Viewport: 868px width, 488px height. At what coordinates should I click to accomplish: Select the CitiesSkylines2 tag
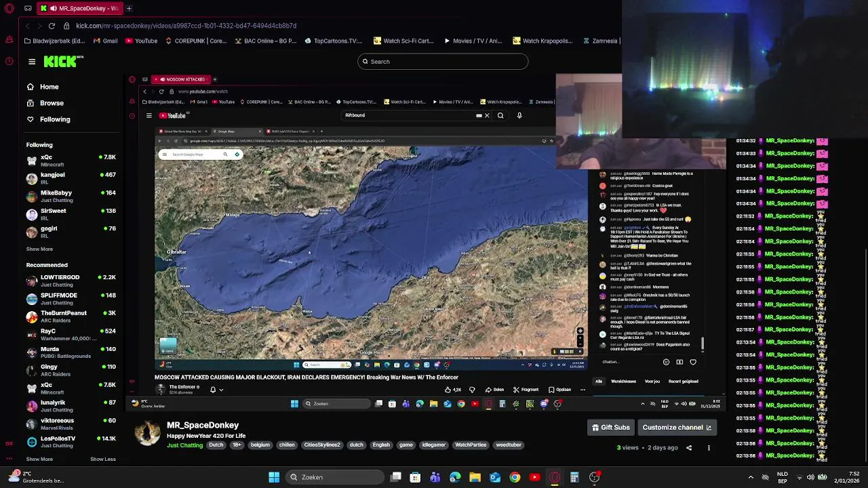click(322, 445)
